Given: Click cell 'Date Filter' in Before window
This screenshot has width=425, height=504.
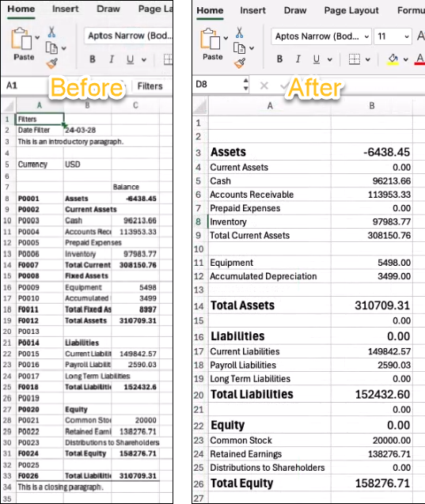Looking at the screenshot, I should (x=40, y=131).
